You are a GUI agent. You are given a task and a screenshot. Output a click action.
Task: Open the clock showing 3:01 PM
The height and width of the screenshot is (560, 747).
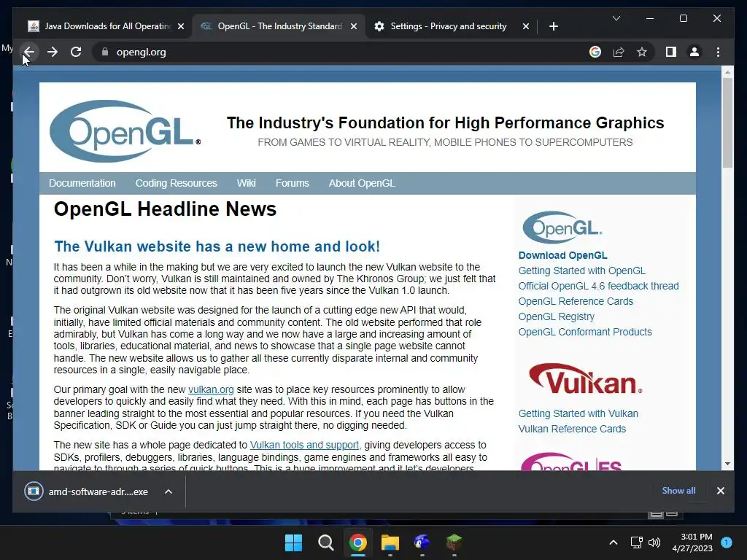(692, 542)
